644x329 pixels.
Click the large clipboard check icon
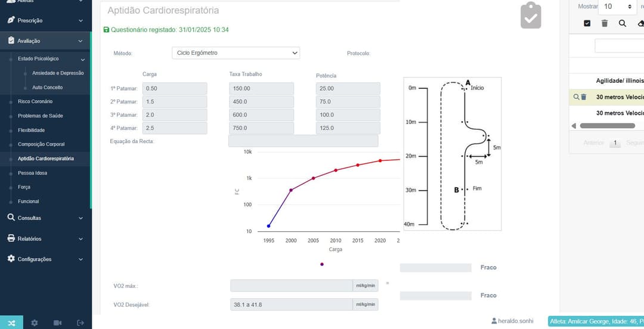(x=531, y=15)
